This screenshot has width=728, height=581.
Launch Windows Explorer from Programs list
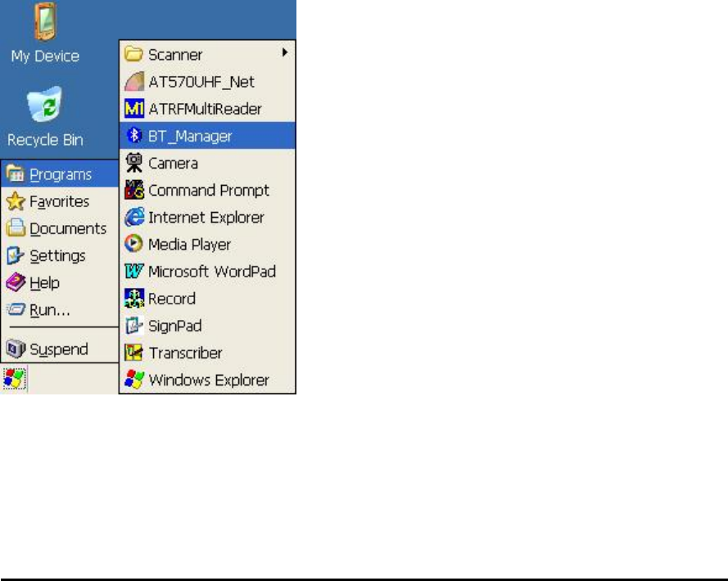[x=207, y=380]
